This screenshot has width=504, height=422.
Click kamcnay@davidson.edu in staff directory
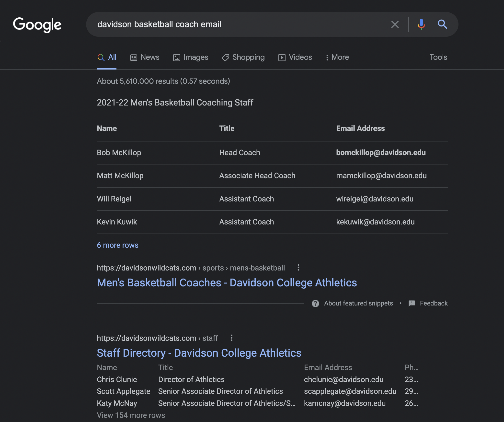pyautogui.click(x=345, y=403)
